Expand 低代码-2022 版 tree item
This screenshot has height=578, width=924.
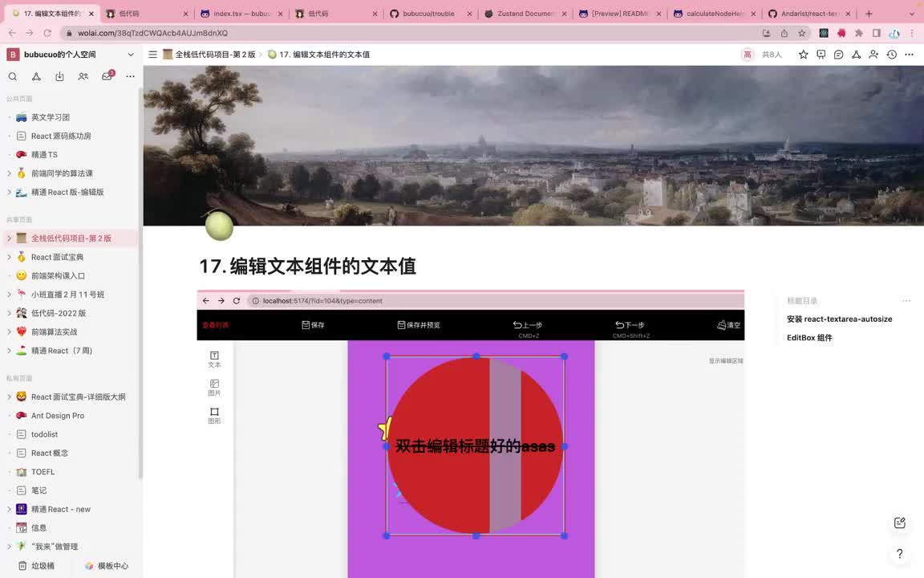click(x=9, y=313)
